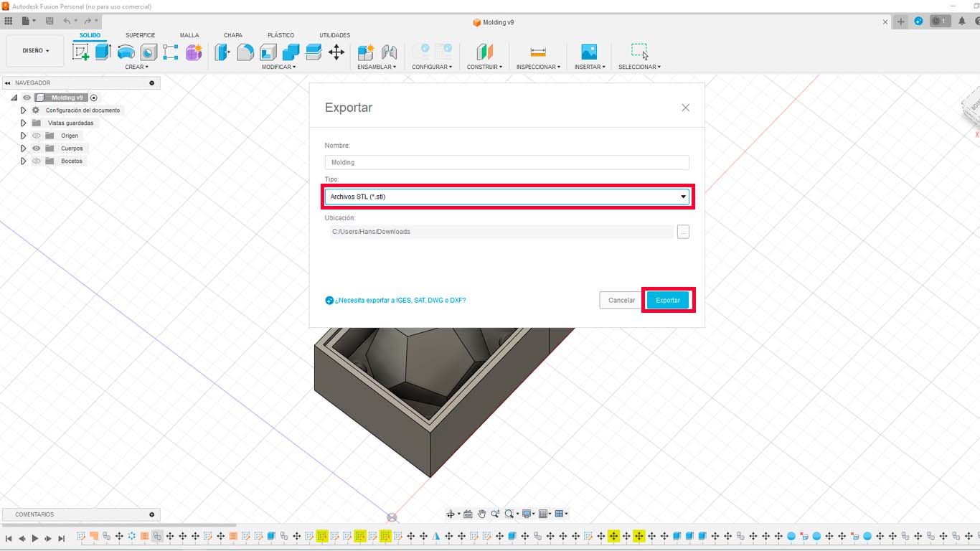Expand Configuración del documento node

tap(24, 110)
